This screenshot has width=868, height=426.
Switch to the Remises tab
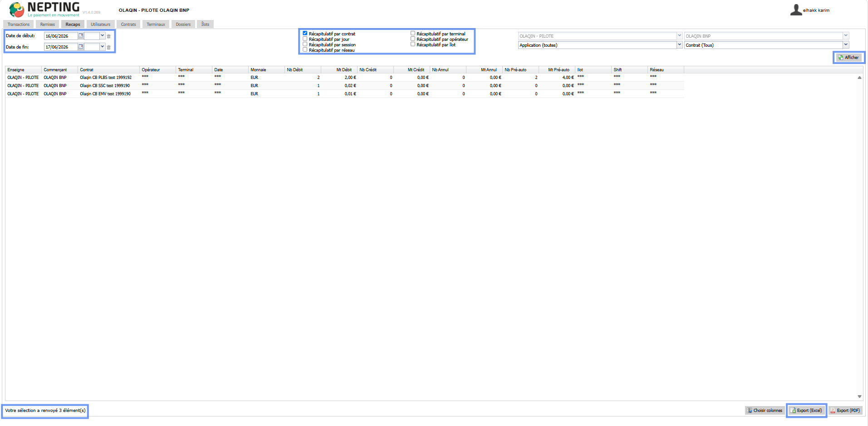tap(48, 24)
